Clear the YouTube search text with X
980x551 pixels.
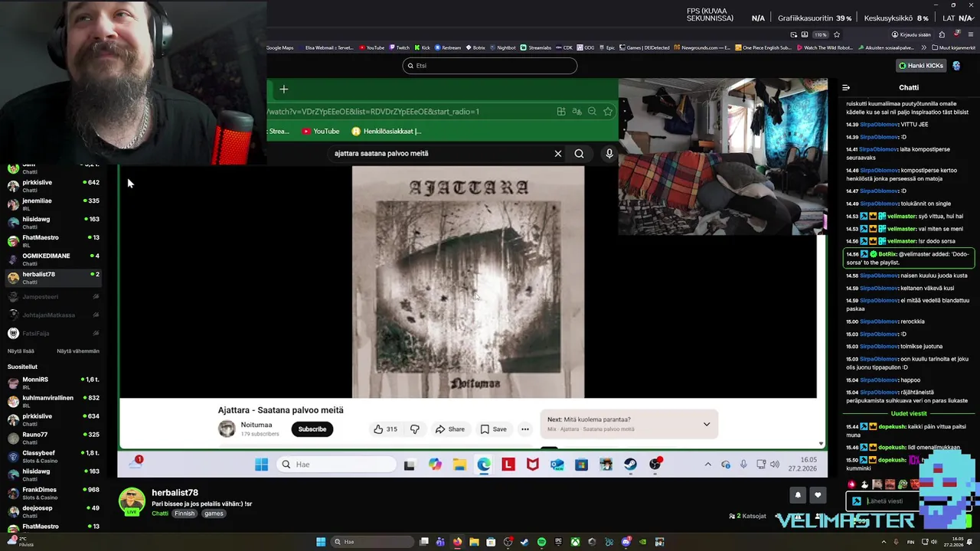(x=558, y=154)
